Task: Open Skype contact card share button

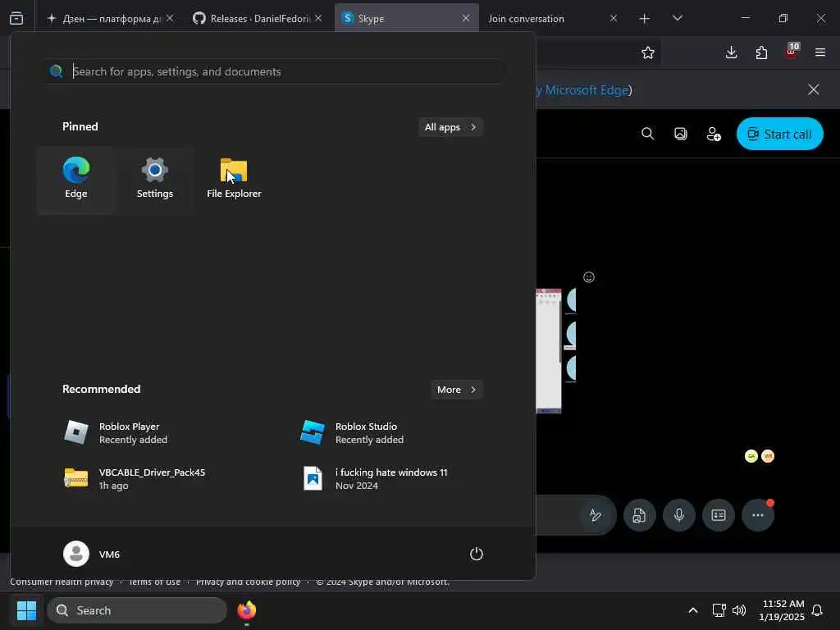Action: point(719,515)
